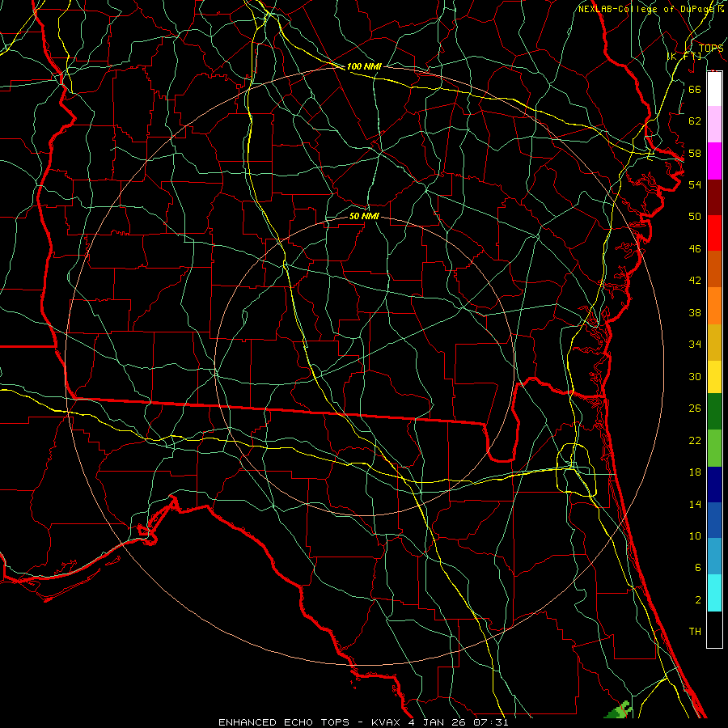Pick the navy blue legend swatch

click(714, 485)
